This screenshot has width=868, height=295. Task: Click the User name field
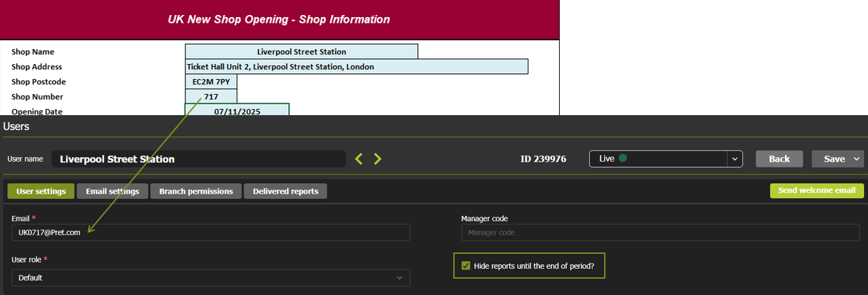point(199,159)
